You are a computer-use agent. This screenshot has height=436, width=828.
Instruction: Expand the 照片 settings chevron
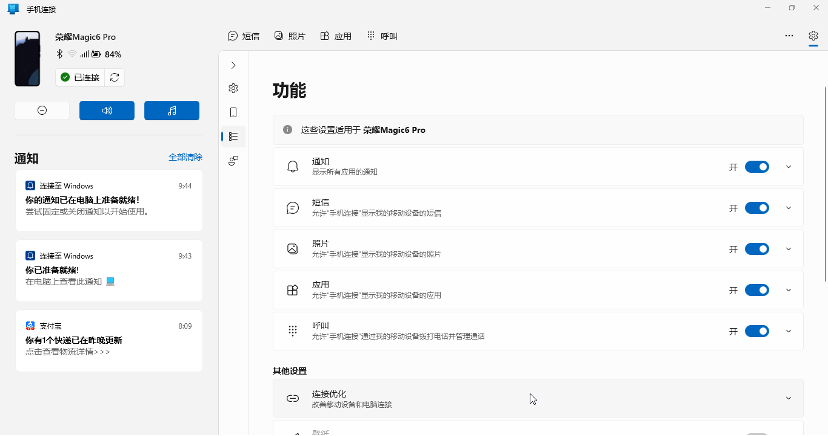(788, 249)
